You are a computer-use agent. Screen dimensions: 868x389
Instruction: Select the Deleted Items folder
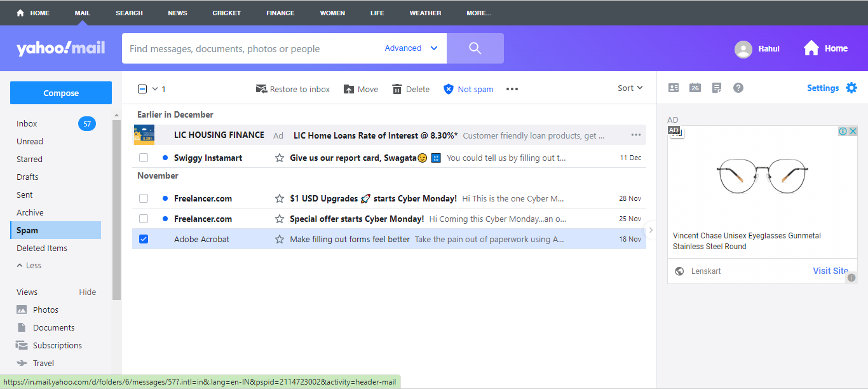[42, 248]
